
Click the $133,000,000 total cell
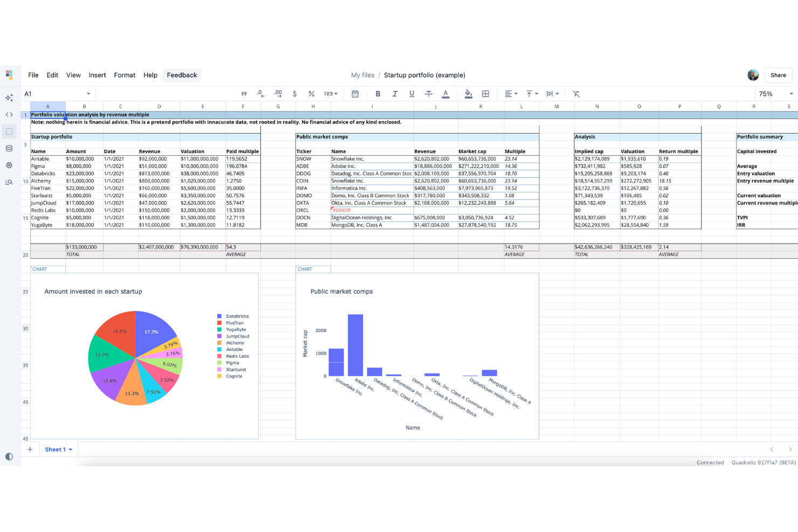coord(84,247)
